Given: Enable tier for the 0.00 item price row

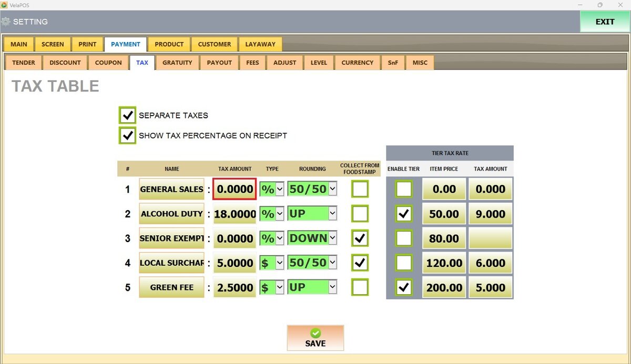Looking at the screenshot, I should pyautogui.click(x=404, y=189).
